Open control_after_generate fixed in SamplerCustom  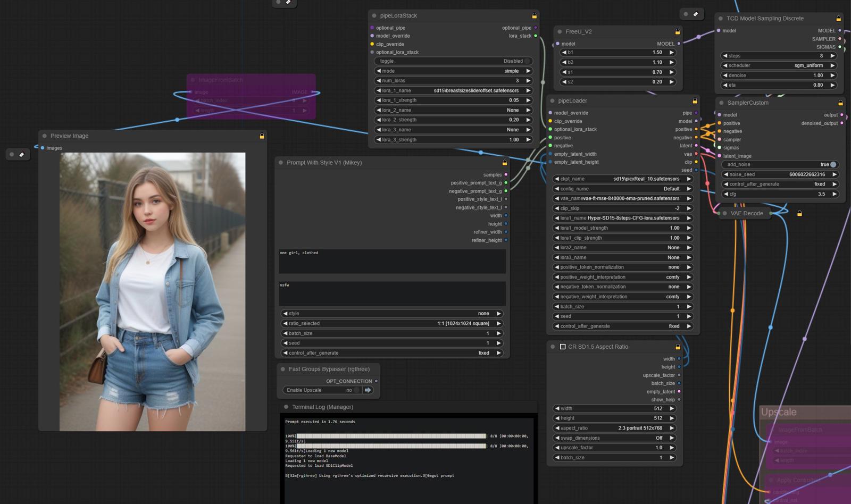coord(780,184)
